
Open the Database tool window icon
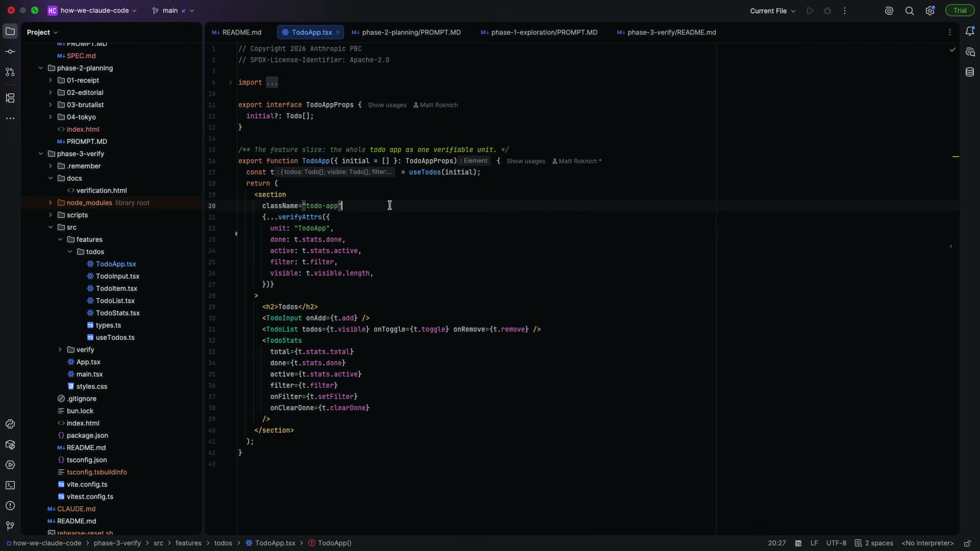970,72
